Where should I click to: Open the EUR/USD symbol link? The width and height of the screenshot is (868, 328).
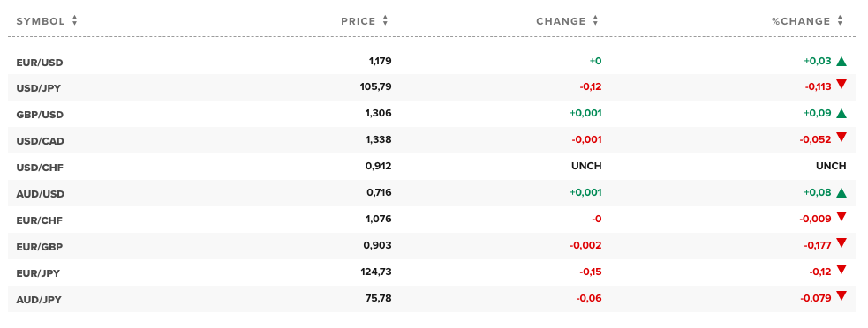click(x=40, y=63)
